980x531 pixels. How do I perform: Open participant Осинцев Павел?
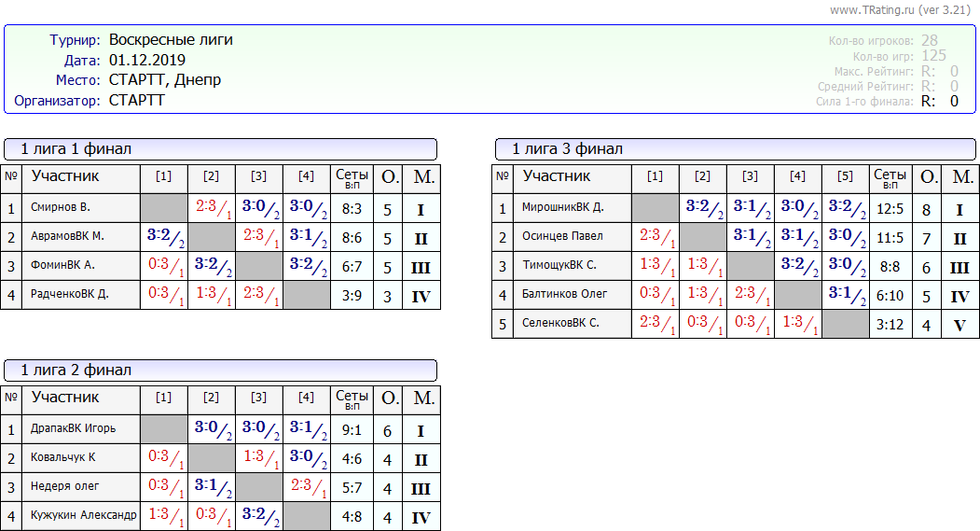(562, 237)
